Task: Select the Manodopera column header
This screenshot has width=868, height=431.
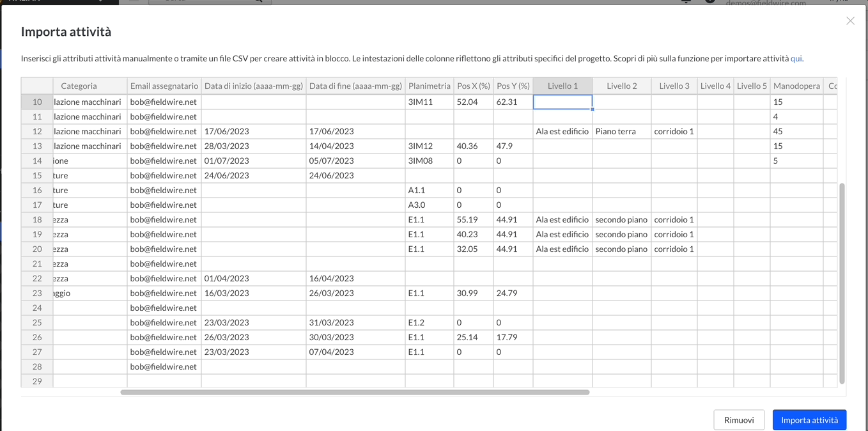Action: tap(796, 86)
